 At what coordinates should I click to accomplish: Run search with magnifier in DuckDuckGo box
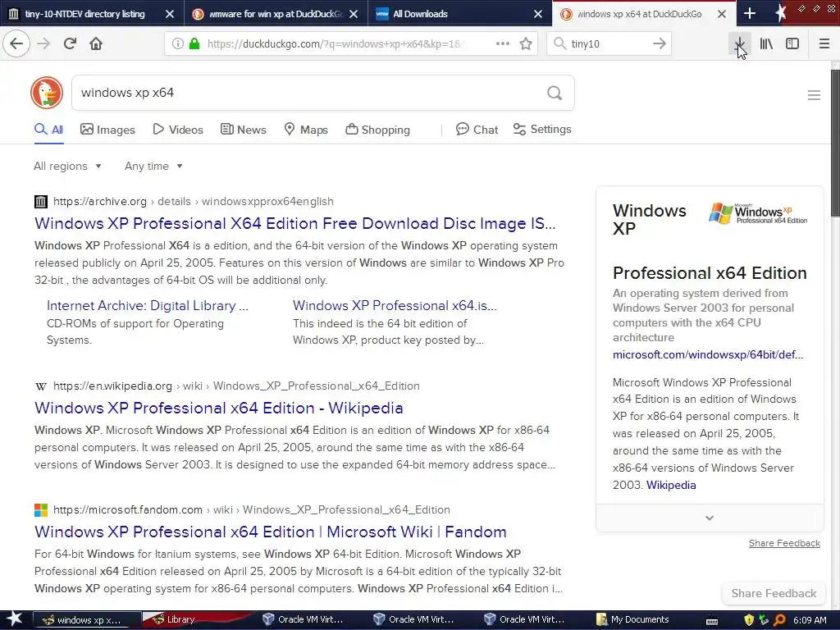(555, 94)
